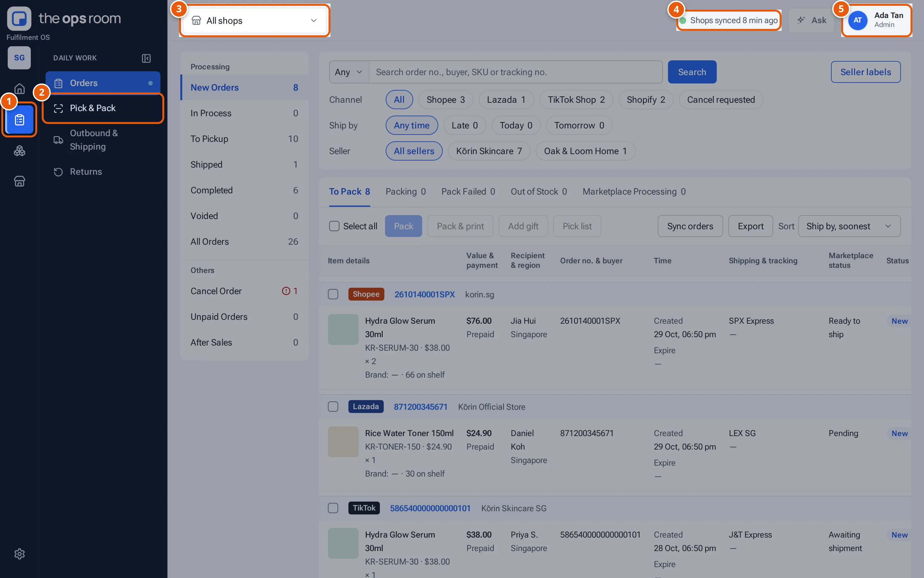Open the storefront rail icon
Image resolution: width=924 pixels, height=578 pixels.
tap(20, 181)
